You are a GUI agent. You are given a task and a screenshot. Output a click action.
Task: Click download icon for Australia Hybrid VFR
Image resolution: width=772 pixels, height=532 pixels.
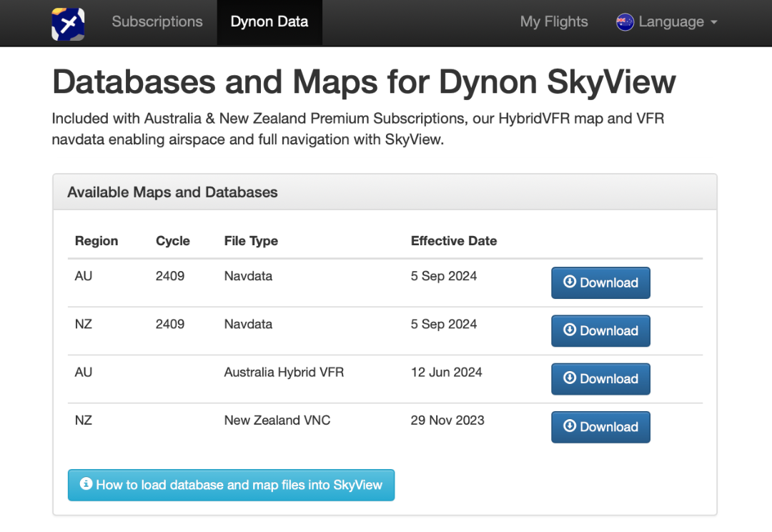point(570,379)
